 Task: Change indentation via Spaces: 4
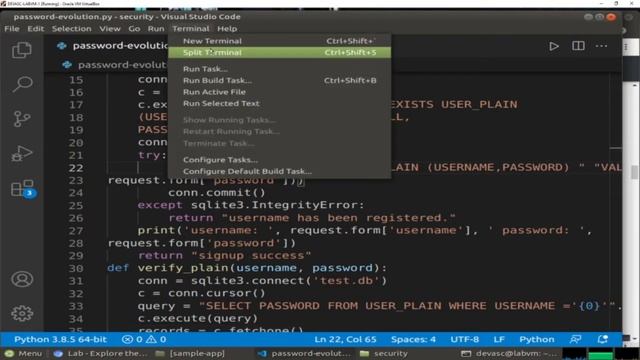(x=413, y=339)
